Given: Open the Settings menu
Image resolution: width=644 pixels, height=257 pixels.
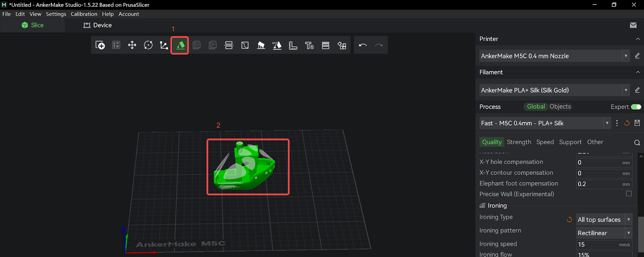Looking at the screenshot, I should click(x=56, y=14).
